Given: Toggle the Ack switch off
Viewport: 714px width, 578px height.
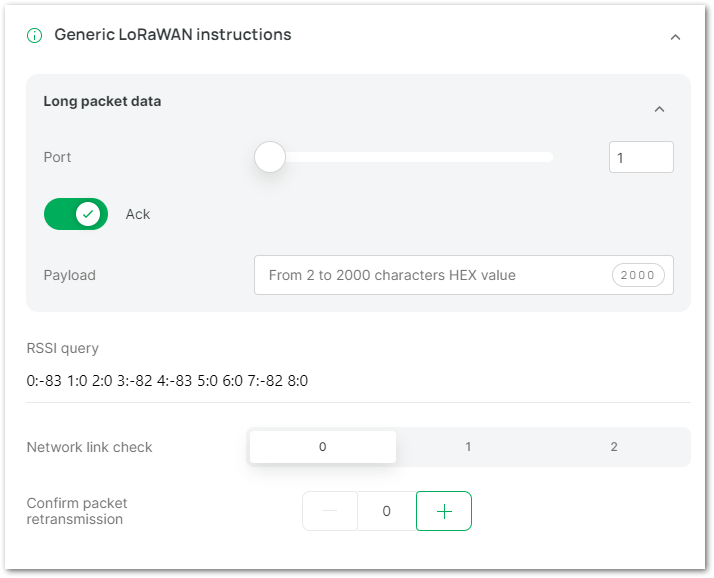Looking at the screenshot, I should point(76,214).
